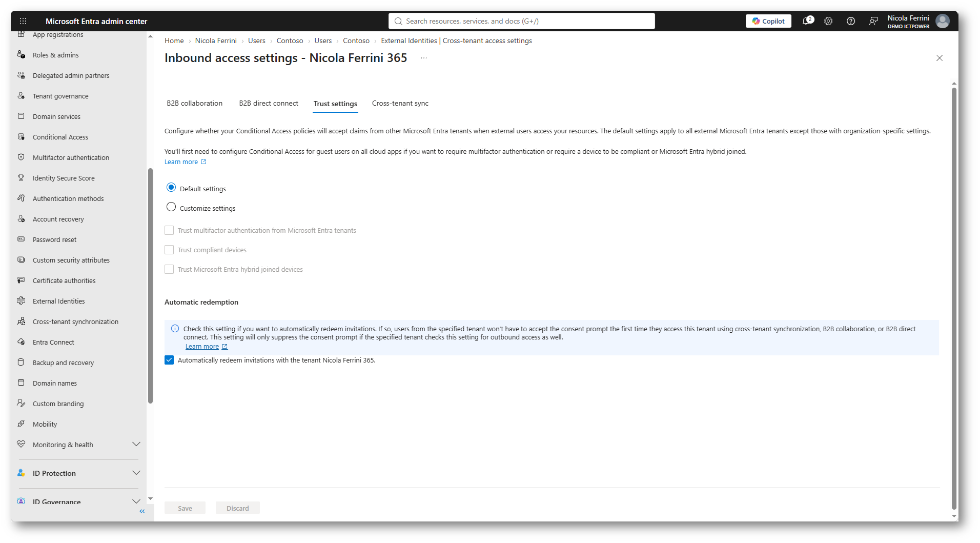Viewport: 980px width, 543px height.
Task: Click the External Identities icon
Action: coord(21,300)
